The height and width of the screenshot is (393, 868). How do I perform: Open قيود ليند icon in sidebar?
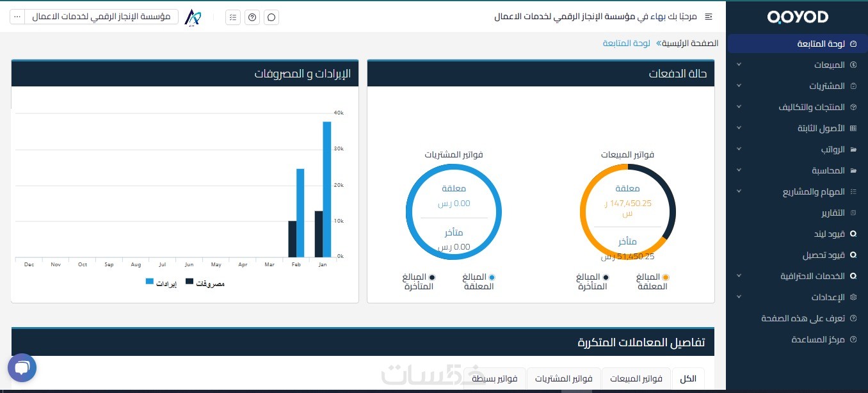[853, 234]
